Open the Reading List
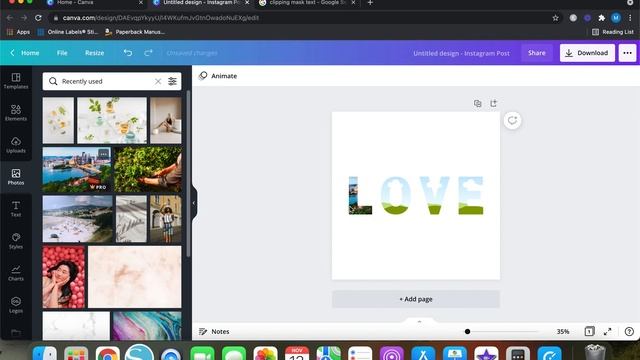 click(x=613, y=32)
